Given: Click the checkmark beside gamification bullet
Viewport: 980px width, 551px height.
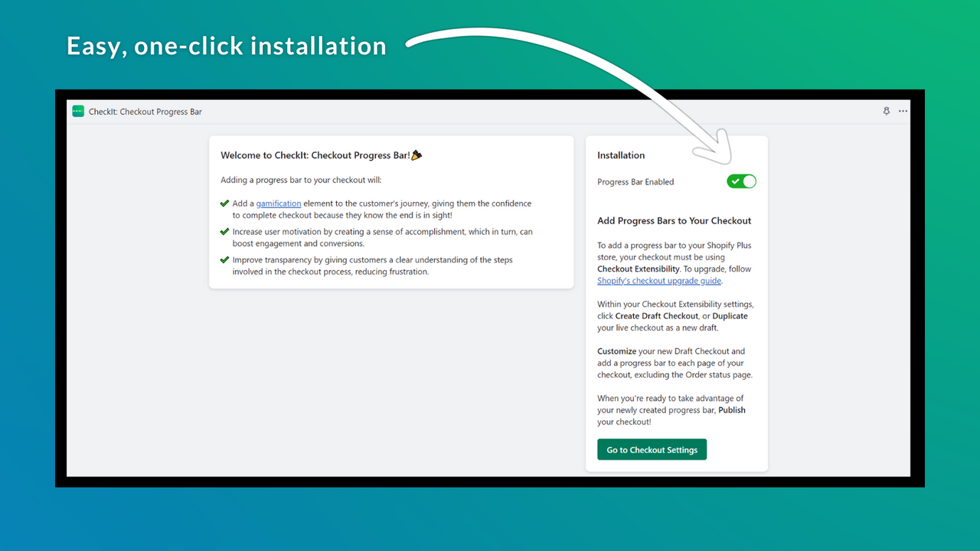Looking at the screenshot, I should (224, 204).
